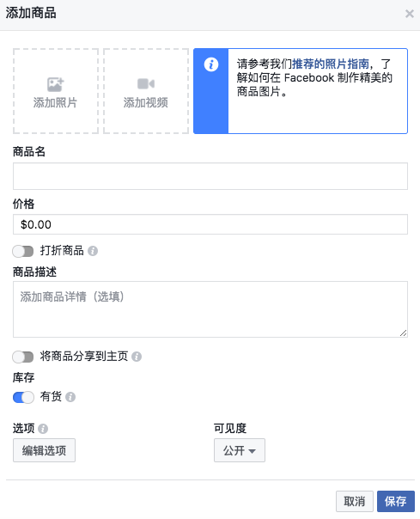Disable the 有货 inventory toggle
This screenshot has width=420, height=519.
click(x=23, y=397)
